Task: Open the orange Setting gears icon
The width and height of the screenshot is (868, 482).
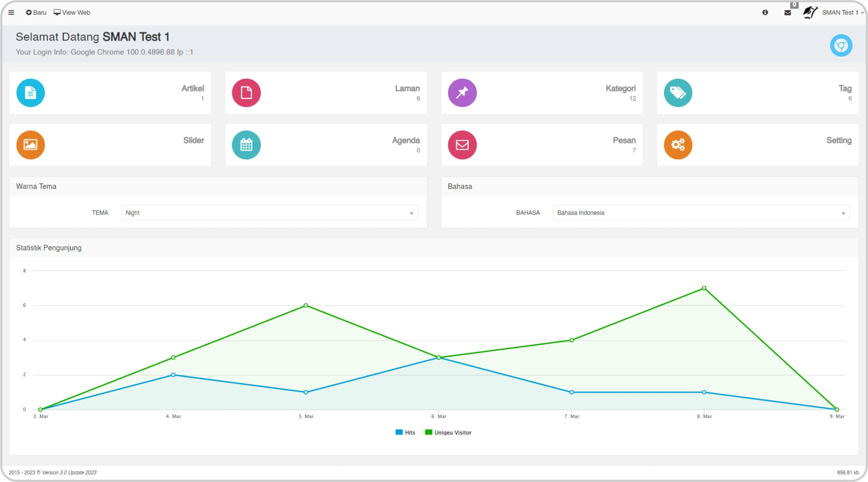Action: [678, 145]
